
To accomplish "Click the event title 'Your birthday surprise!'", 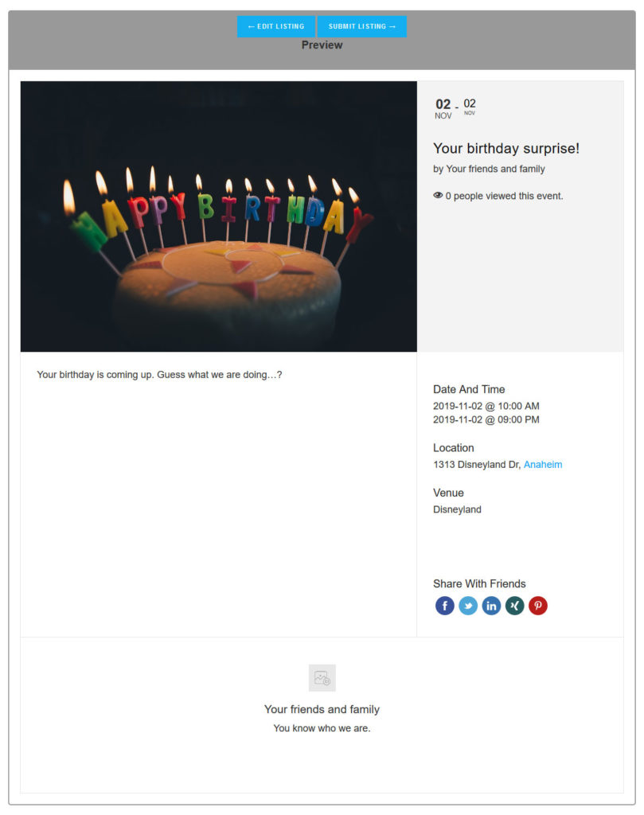I will point(506,148).
